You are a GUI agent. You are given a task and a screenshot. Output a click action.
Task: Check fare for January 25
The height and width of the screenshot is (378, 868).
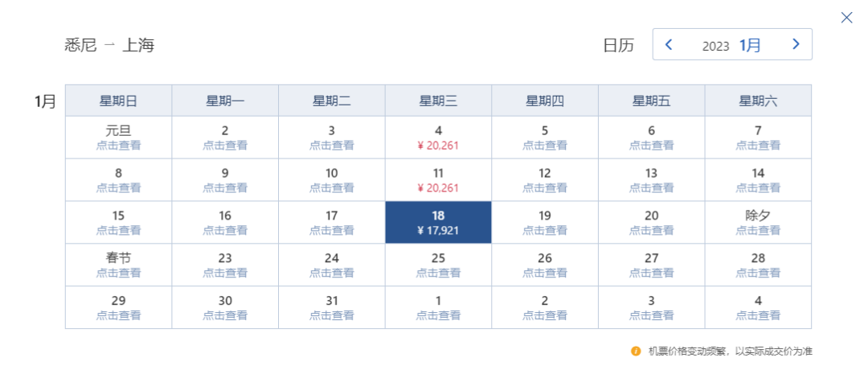438,265
